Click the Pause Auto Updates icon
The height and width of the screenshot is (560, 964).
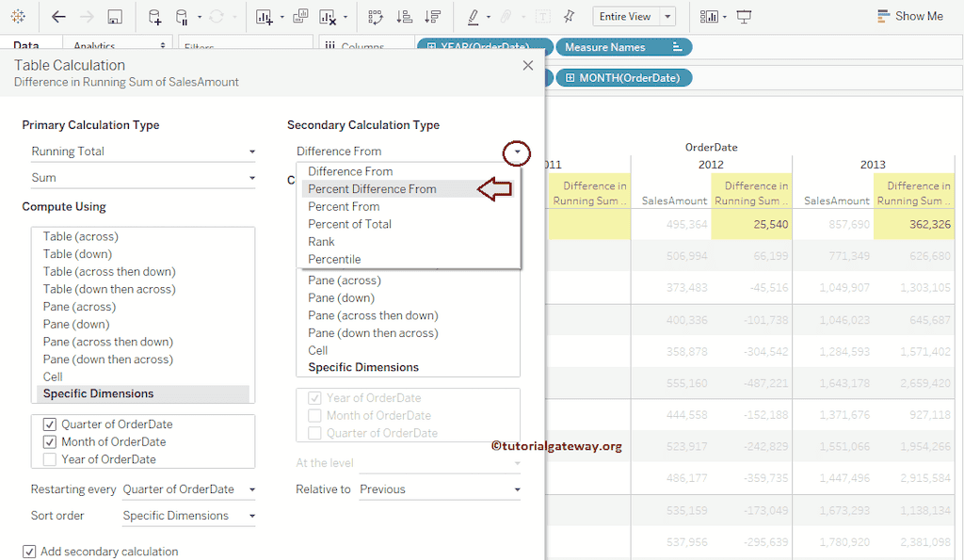point(182,17)
